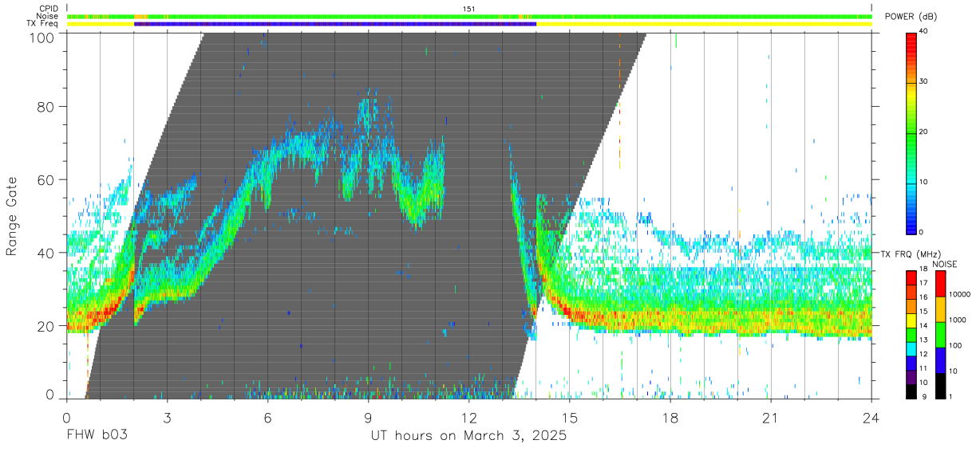
Task: Click the TX frequency colorbar
Action: tap(911, 334)
